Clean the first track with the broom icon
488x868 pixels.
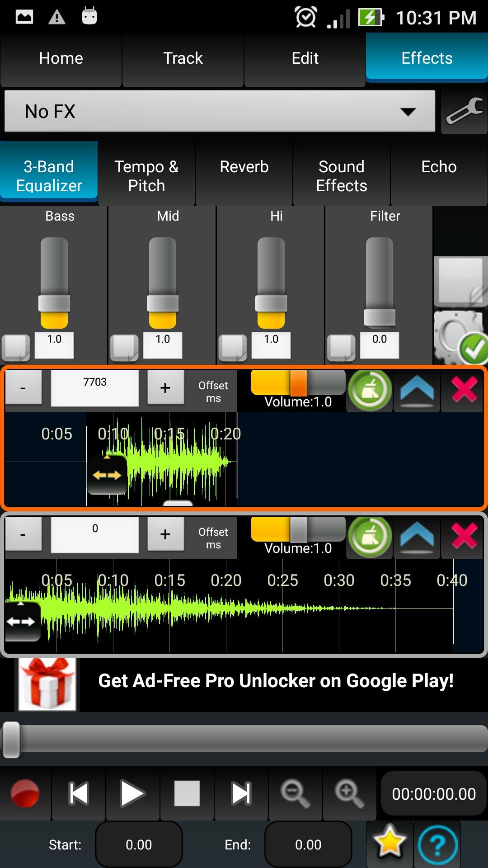click(370, 390)
